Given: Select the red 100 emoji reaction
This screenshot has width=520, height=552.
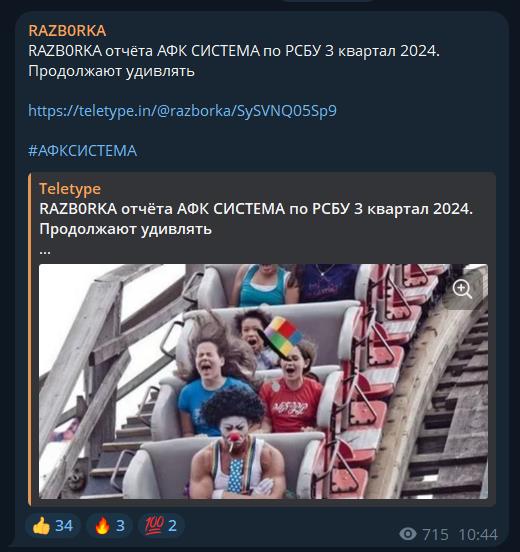Looking at the screenshot, I should click(161, 526).
